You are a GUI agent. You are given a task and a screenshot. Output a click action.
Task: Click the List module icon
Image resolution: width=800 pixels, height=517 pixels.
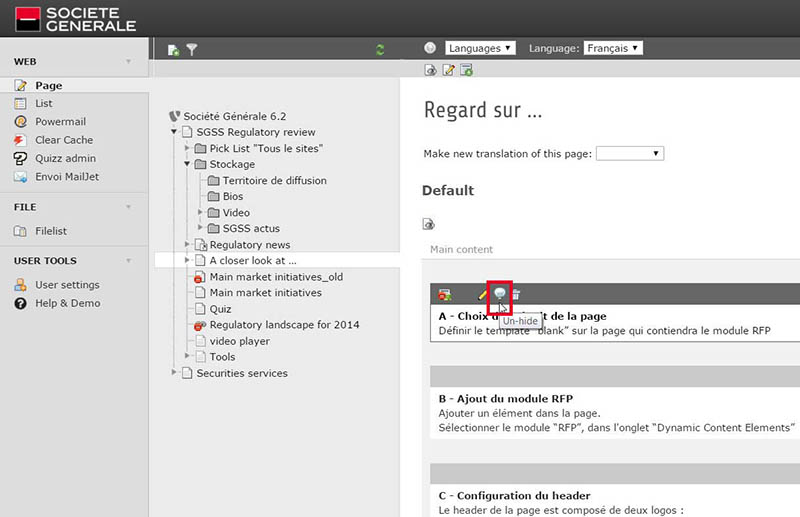20,104
